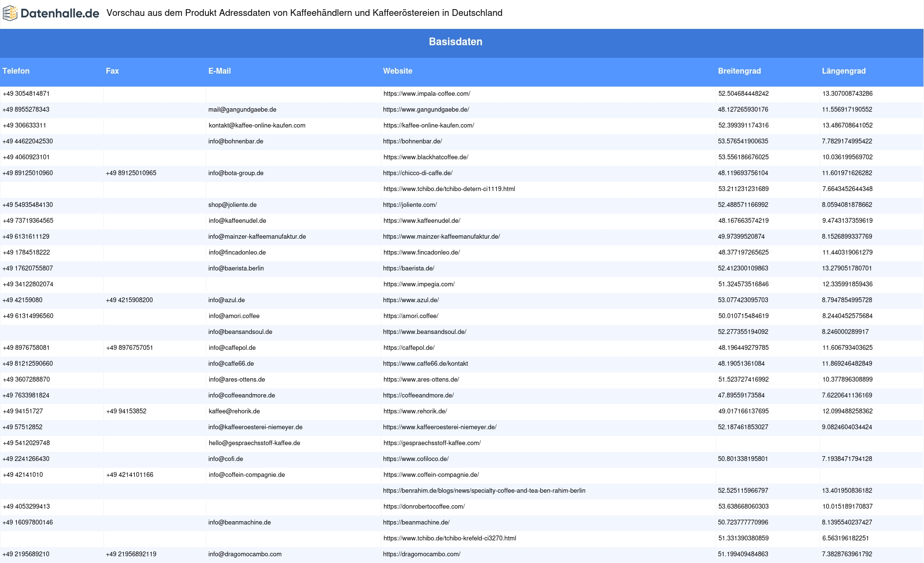Click the Breitengrad column header
Screen dimensions: 924x563
(739, 71)
